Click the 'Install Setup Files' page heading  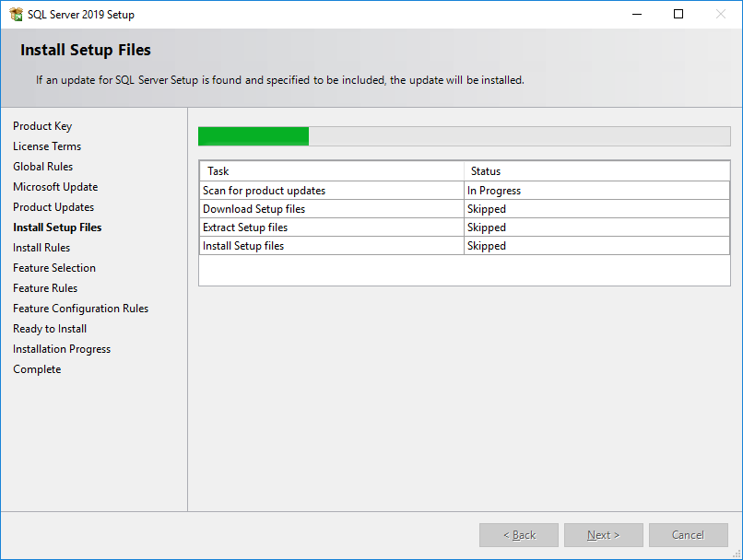[x=86, y=50]
